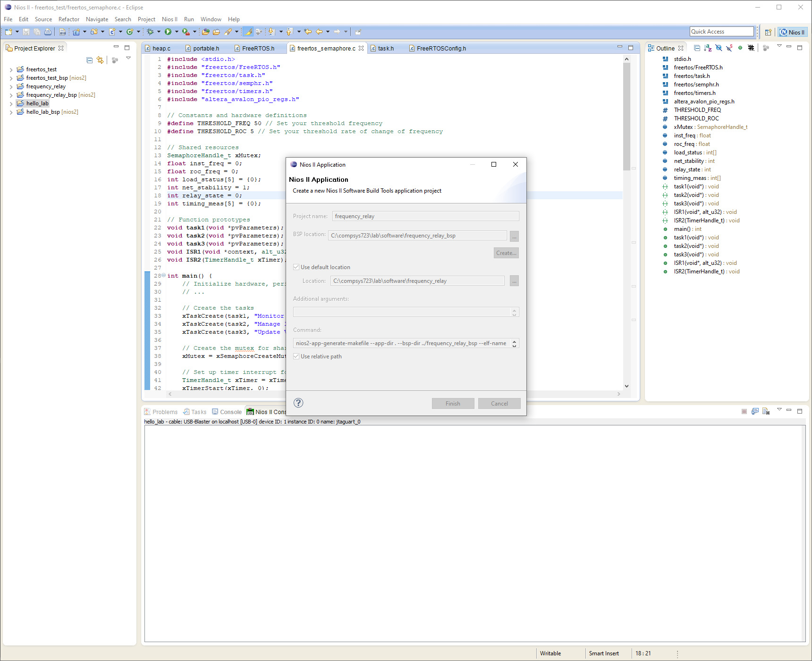812x661 pixels.
Task: Click the Finish button in dialog
Action: tap(453, 403)
